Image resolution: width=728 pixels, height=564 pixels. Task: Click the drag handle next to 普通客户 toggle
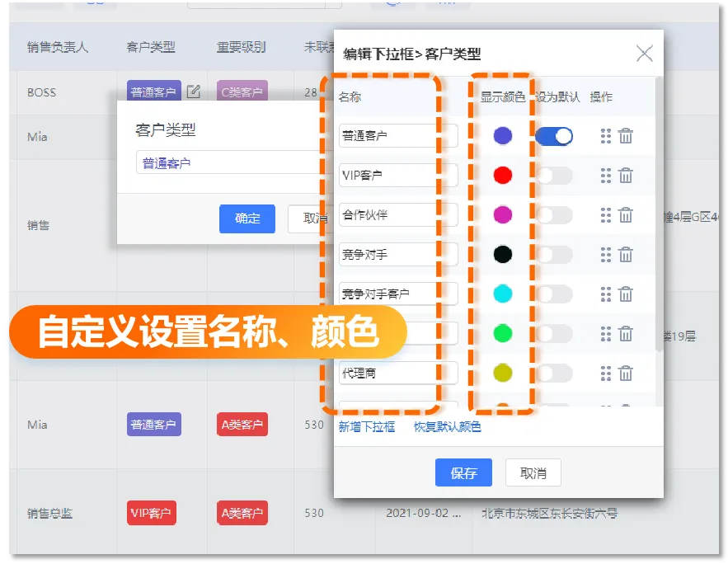(x=606, y=136)
